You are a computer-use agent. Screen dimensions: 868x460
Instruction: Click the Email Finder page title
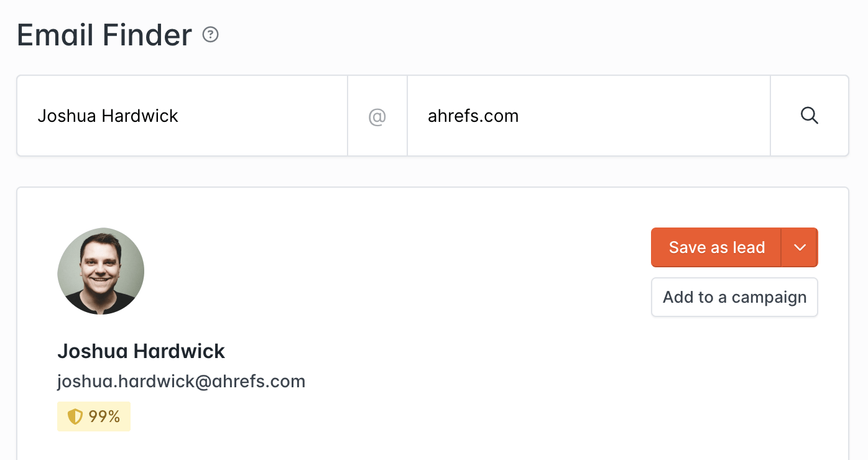[104, 35]
